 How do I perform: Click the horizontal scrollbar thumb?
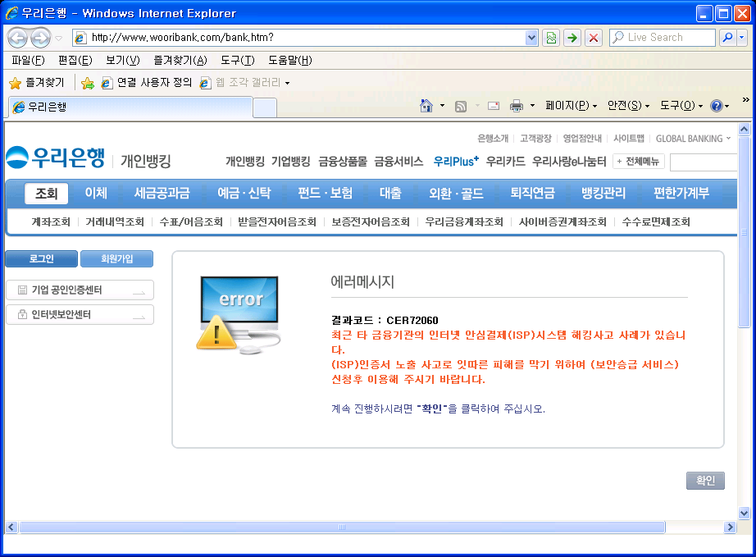[x=342, y=527]
